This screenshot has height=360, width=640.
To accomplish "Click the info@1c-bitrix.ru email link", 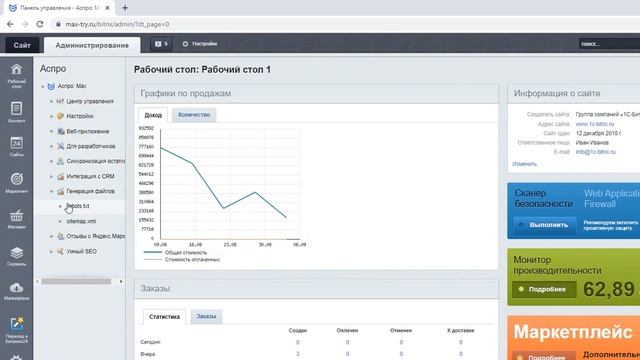I will [596, 152].
